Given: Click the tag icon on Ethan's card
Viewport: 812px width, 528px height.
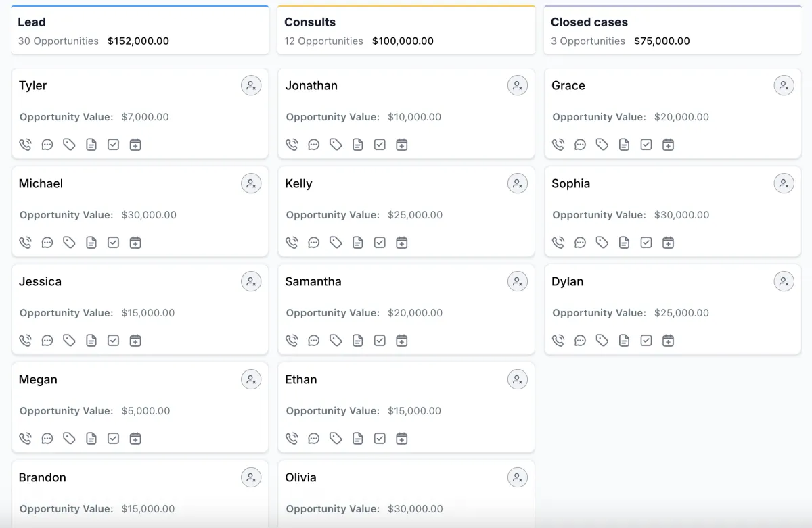Looking at the screenshot, I should pos(336,438).
